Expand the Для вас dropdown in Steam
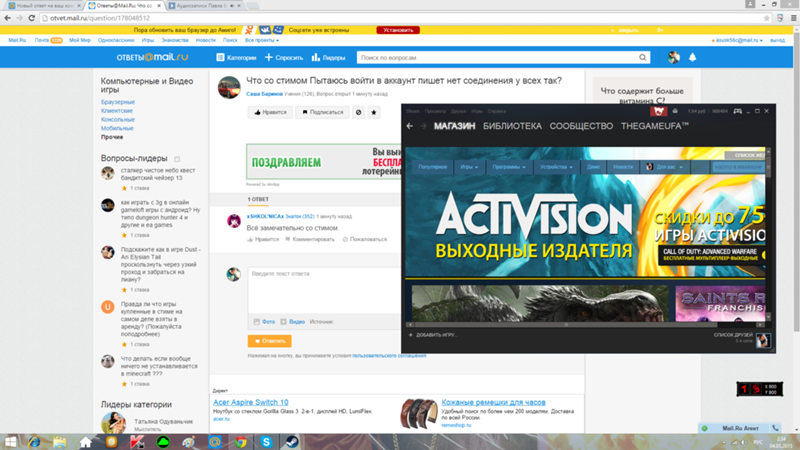The width and height of the screenshot is (800, 450). click(x=664, y=167)
